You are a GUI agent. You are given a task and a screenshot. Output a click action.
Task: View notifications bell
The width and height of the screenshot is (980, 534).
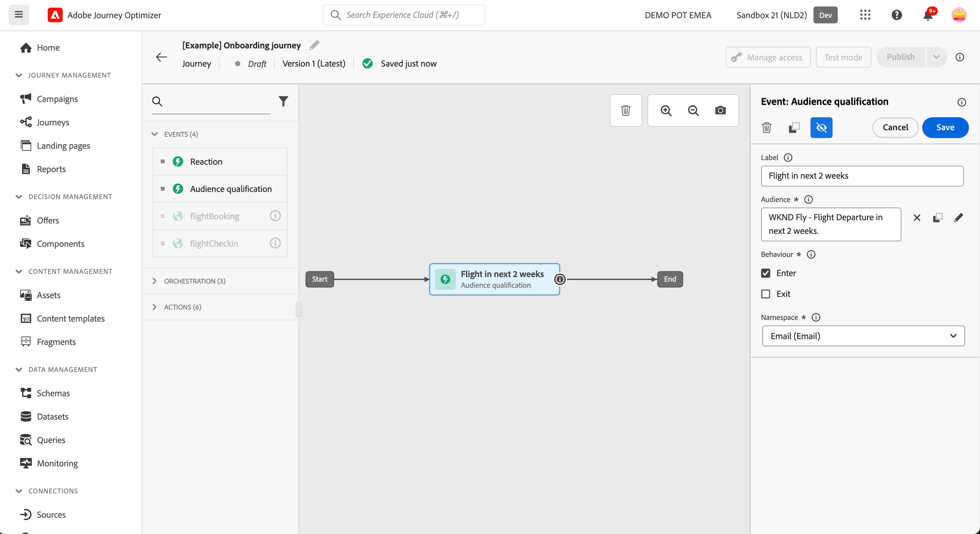(x=928, y=16)
